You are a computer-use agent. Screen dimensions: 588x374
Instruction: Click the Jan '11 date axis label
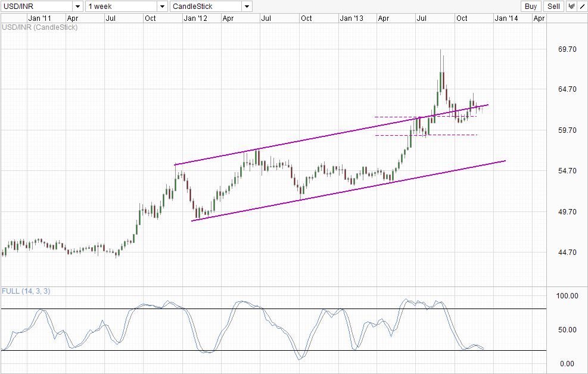tap(40, 18)
